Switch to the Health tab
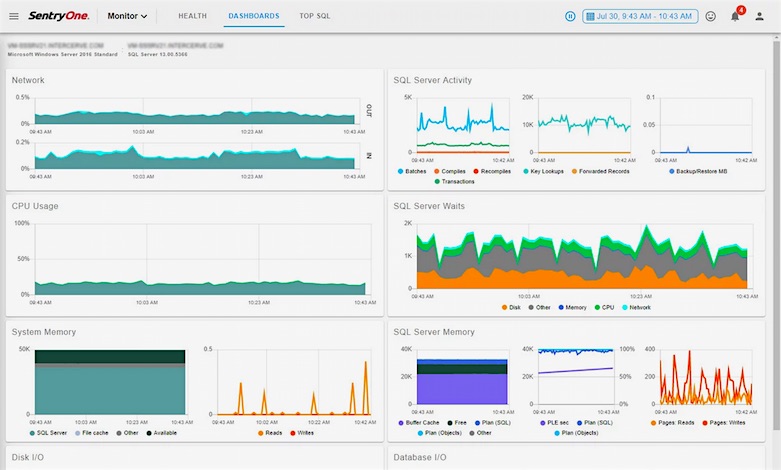 tap(192, 16)
